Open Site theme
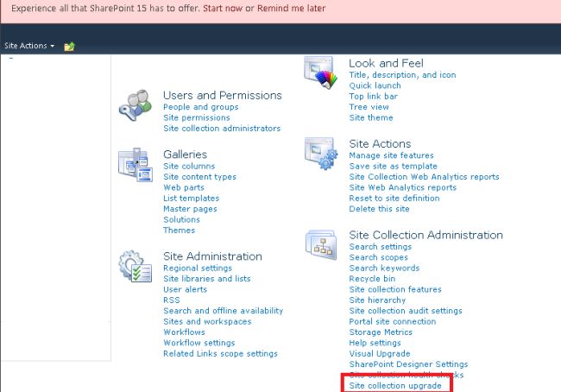Viewport: 561px width, 392px height. point(371,117)
